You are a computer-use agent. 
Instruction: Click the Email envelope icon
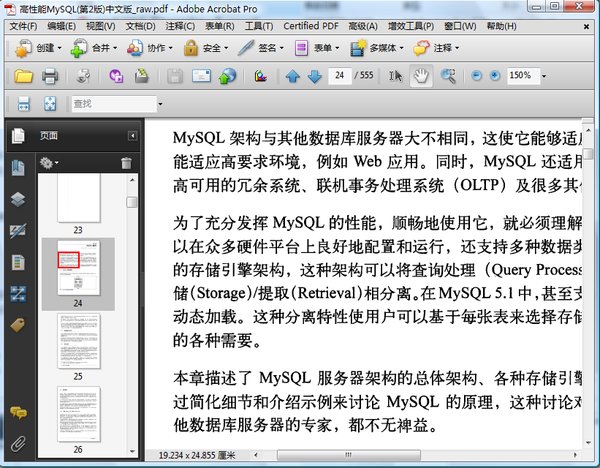[x=201, y=76]
